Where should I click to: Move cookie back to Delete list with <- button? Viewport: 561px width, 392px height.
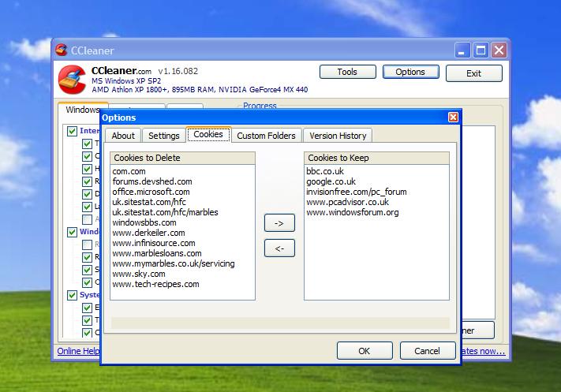click(x=279, y=248)
